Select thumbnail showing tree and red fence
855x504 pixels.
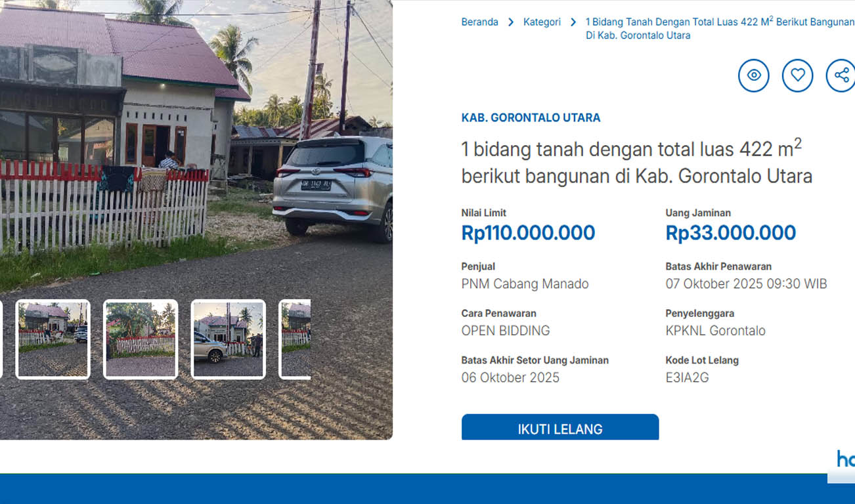click(x=141, y=339)
